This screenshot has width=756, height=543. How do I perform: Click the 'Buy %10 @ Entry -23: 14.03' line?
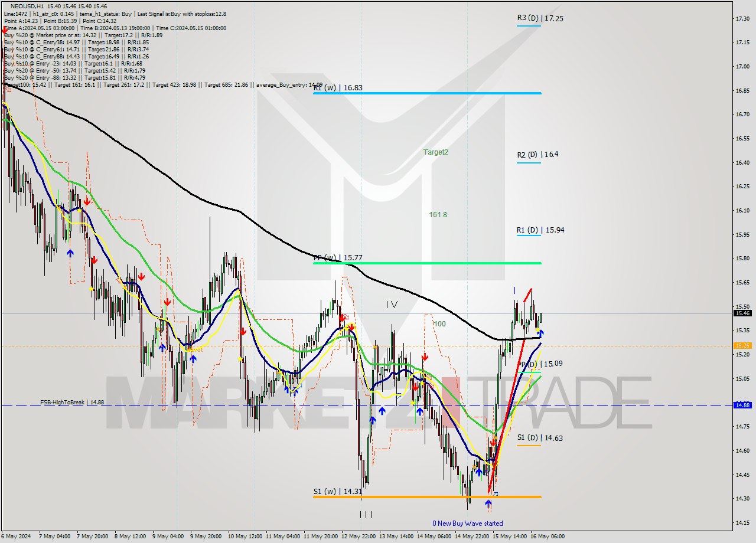pyautogui.click(x=40, y=63)
